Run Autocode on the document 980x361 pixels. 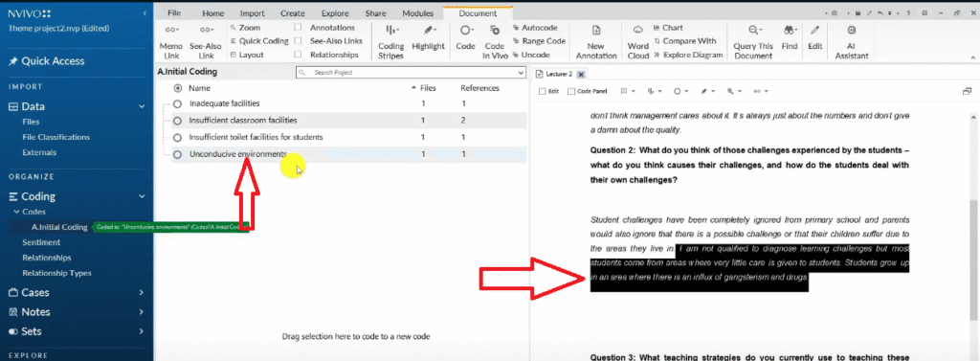click(535, 28)
